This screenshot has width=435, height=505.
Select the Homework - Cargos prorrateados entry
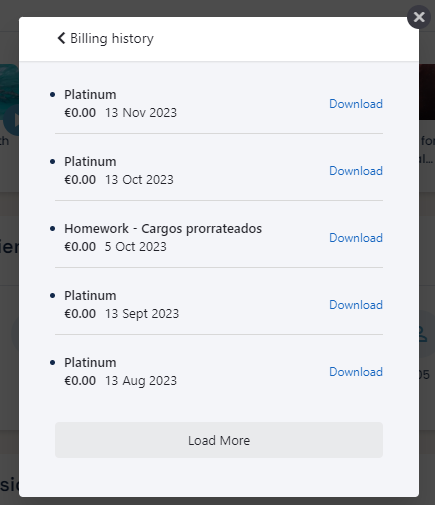(219, 238)
